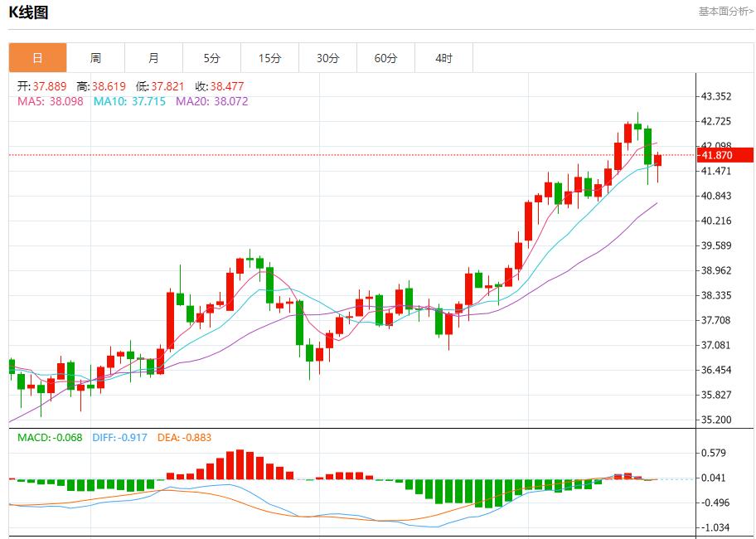Select the 30分 interval

327,58
